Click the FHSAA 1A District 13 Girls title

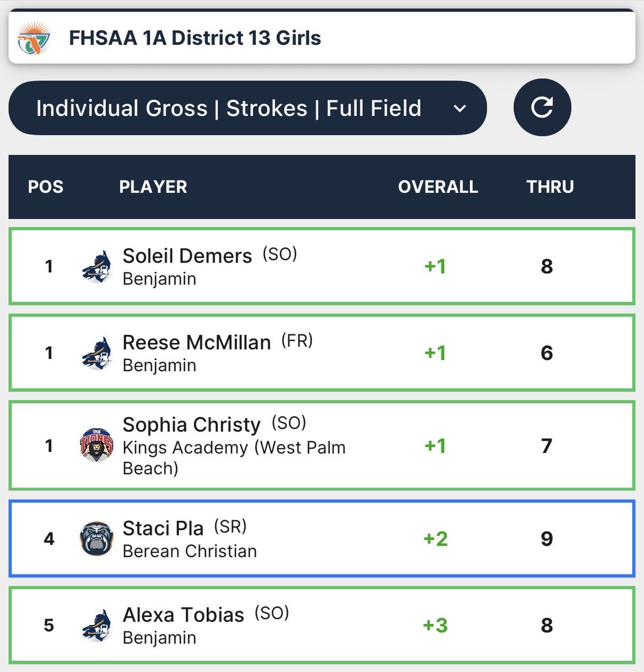tap(195, 38)
